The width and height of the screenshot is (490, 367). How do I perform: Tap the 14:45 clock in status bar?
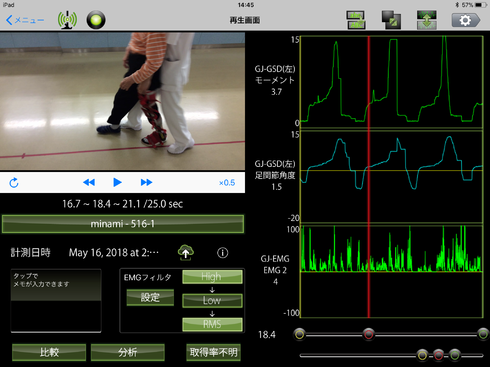click(246, 5)
